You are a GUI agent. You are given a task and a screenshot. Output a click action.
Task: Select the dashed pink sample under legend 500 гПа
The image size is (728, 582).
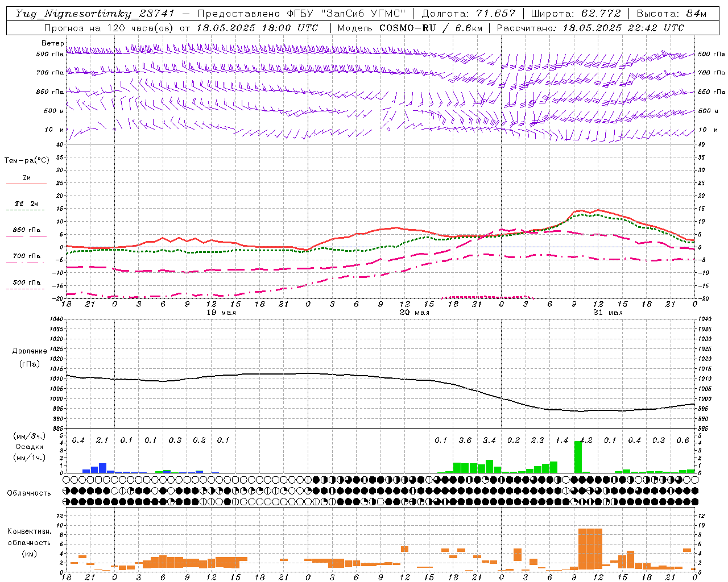tap(26, 289)
